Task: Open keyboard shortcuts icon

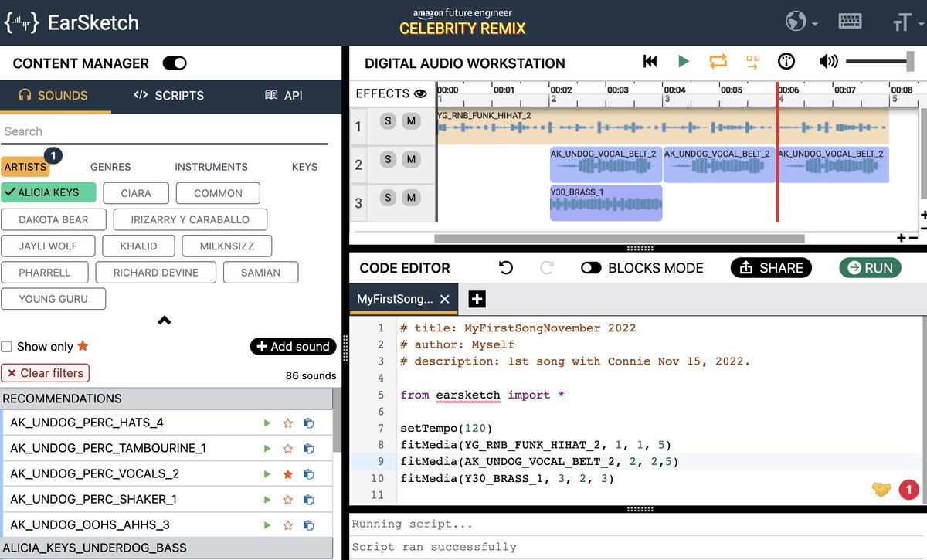Action: click(x=850, y=22)
